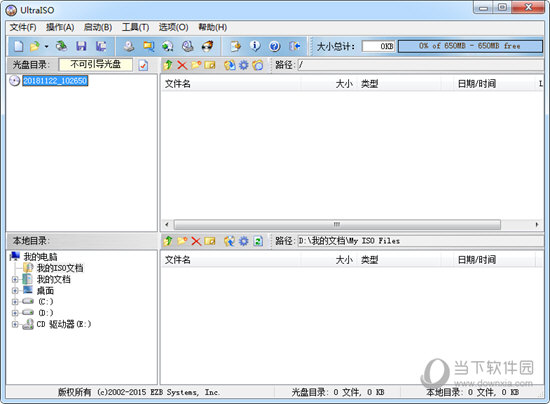
Task: Select 我的文档 in local tree
Action: (x=54, y=280)
